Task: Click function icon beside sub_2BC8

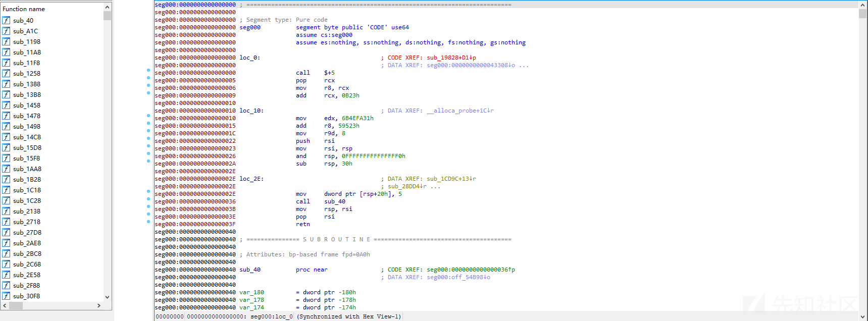Action: click(x=6, y=253)
